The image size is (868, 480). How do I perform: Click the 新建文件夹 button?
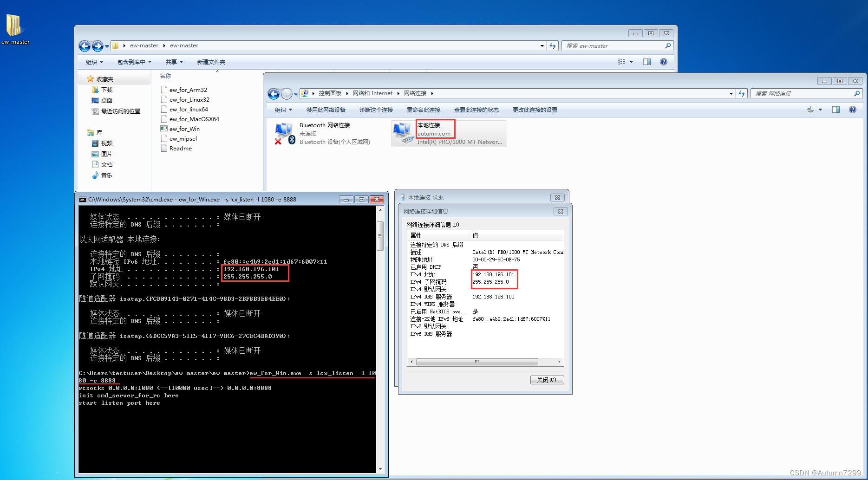pyautogui.click(x=211, y=62)
